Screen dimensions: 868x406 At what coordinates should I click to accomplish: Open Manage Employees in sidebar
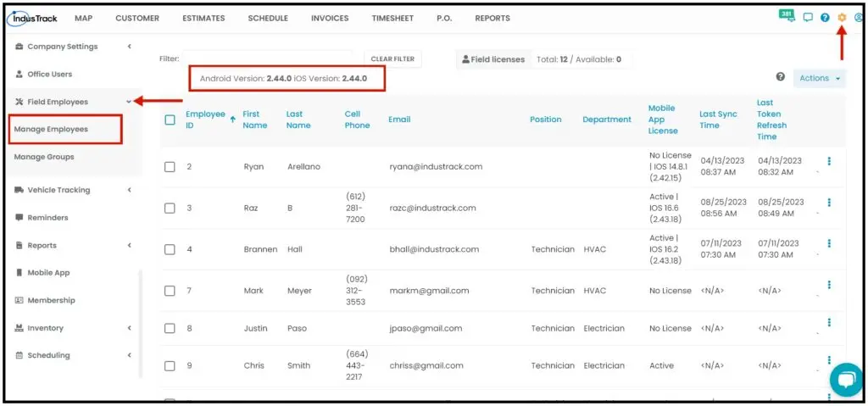pyautogui.click(x=51, y=129)
